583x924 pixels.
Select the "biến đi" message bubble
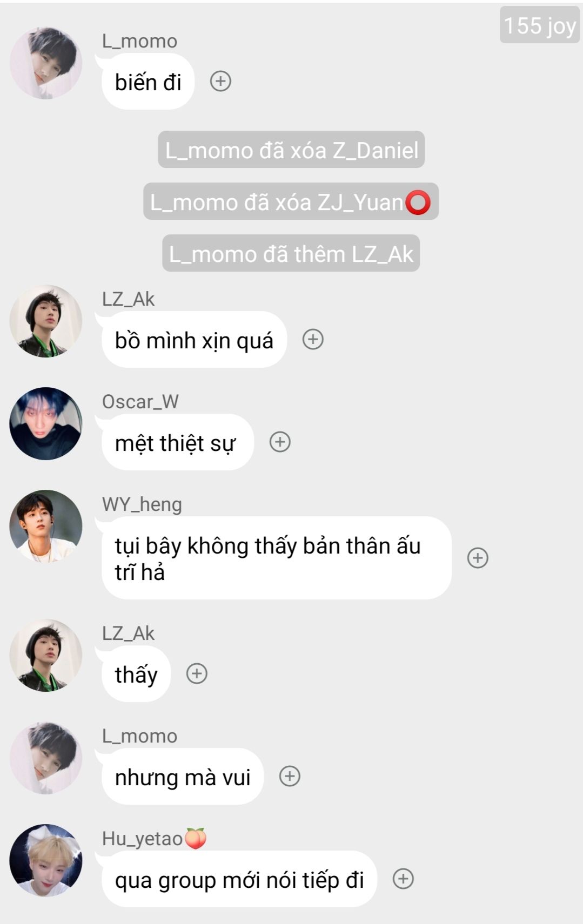148,82
